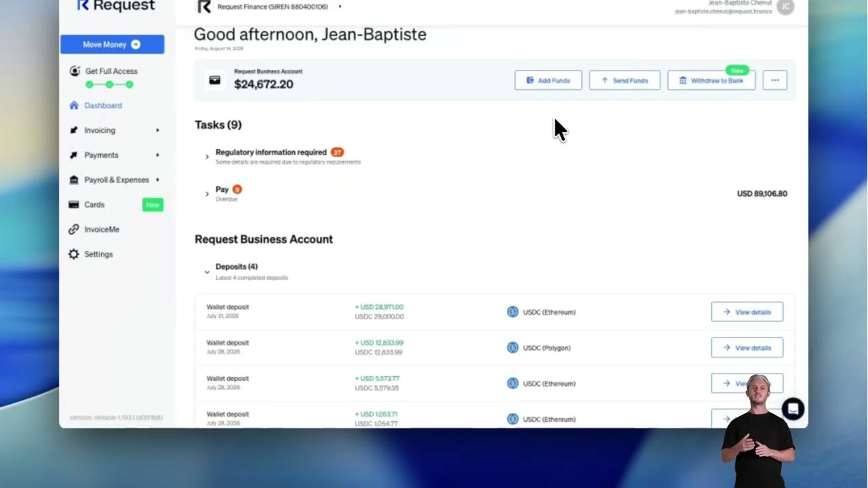Click the "+ USD 5,573.77" amount

(x=377, y=378)
